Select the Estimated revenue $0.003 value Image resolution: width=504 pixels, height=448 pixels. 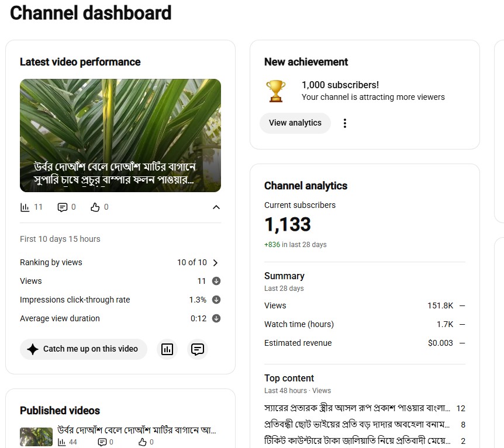[x=440, y=343]
